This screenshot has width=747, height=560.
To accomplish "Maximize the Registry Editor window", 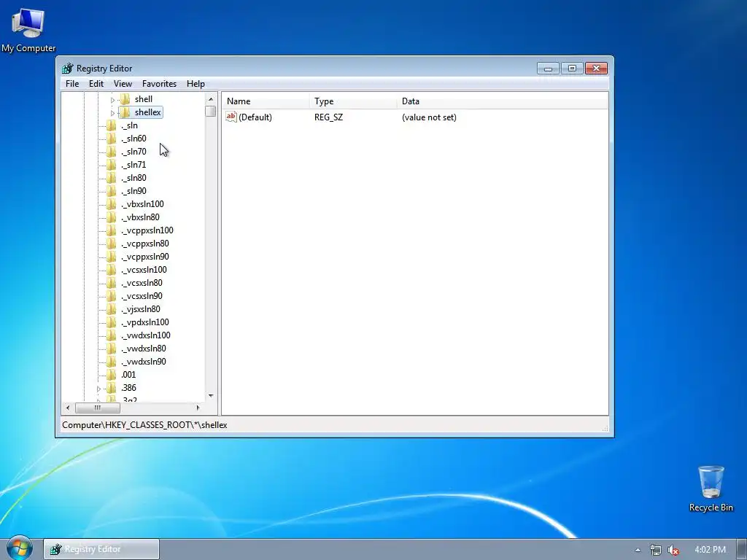I will 572,69.
